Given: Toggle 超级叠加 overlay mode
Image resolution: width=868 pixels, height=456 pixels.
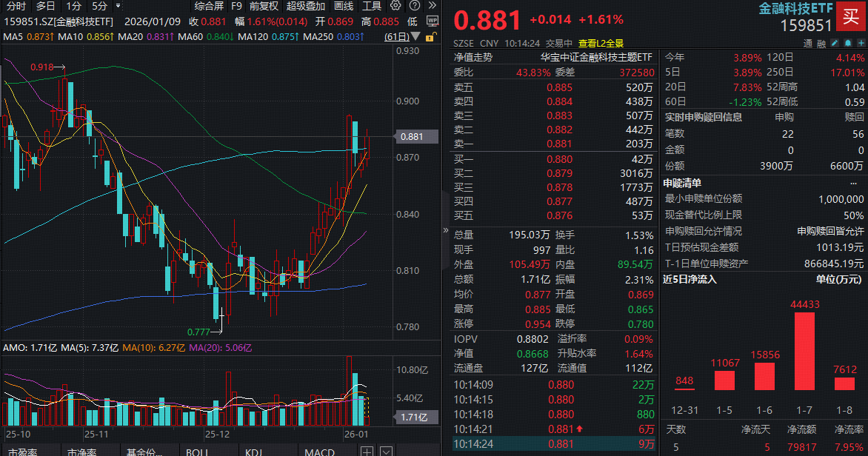Looking at the screenshot, I should tap(306, 7).
